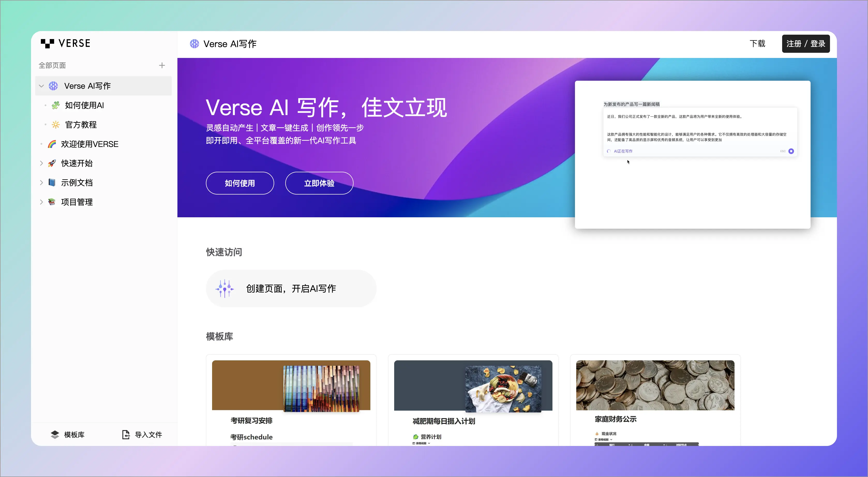Click the rocket icon next to 快速开始
The width and height of the screenshot is (868, 477).
tap(52, 163)
